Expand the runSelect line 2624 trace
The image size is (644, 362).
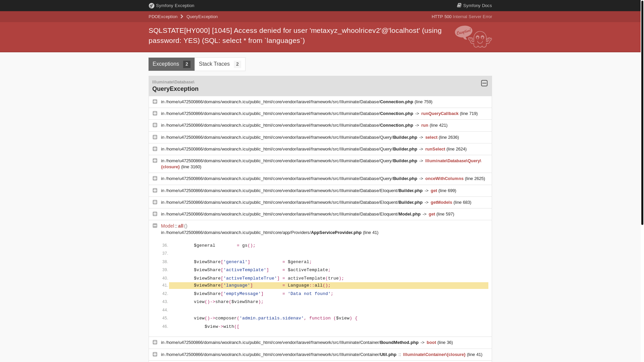[x=155, y=149]
